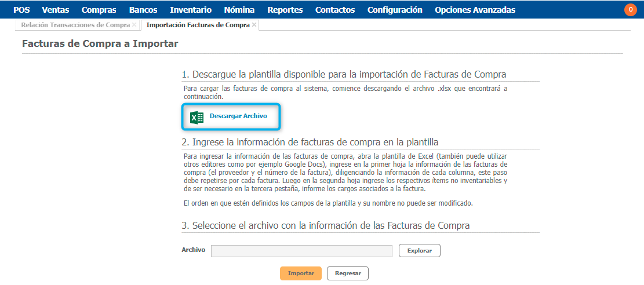
Task: Close the Relación Transacciones de Compra tab
Action: [x=134, y=25]
